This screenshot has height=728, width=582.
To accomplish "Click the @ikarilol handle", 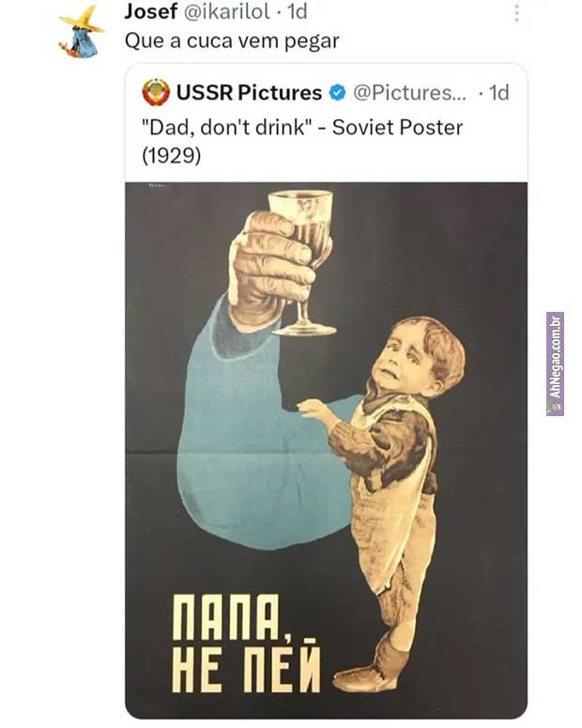I will tap(231, 12).
